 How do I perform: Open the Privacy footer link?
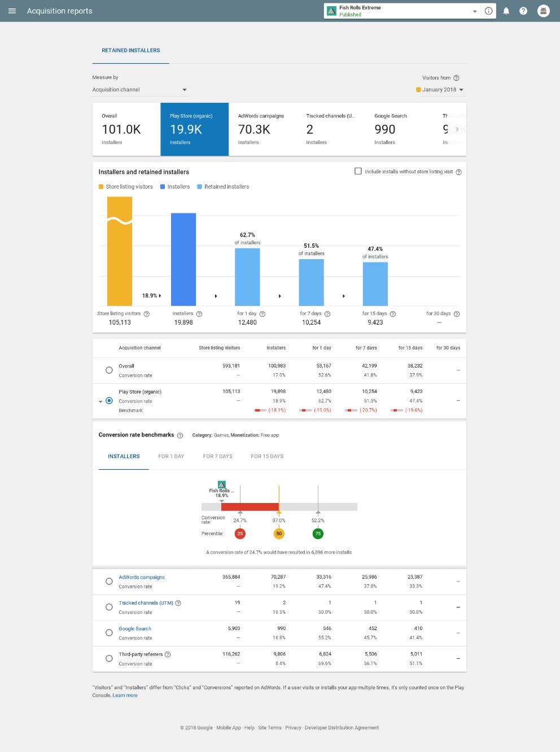293,728
